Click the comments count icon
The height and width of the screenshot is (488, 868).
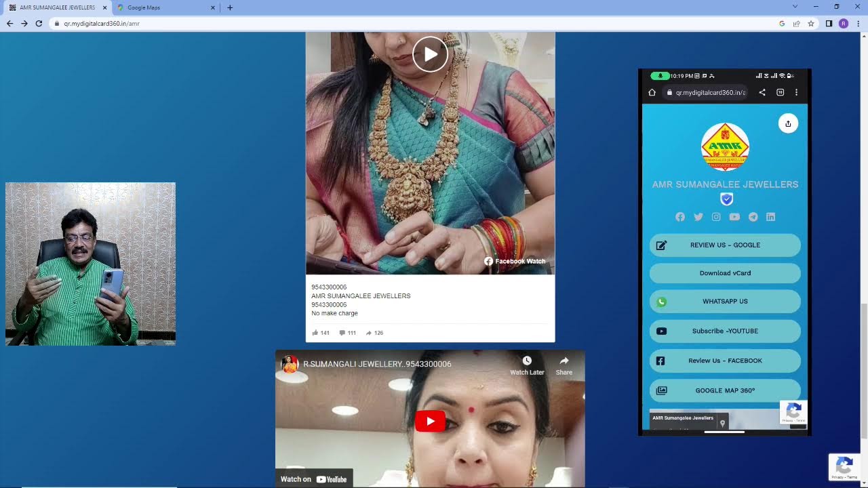point(342,333)
